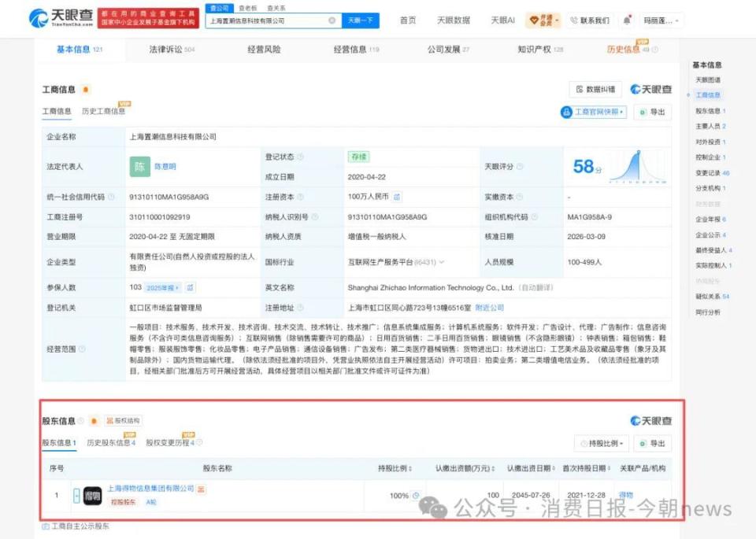Open 上海得物信息集团有限公司 shareholder link
This screenshot has width=756, height=539.
150,489
